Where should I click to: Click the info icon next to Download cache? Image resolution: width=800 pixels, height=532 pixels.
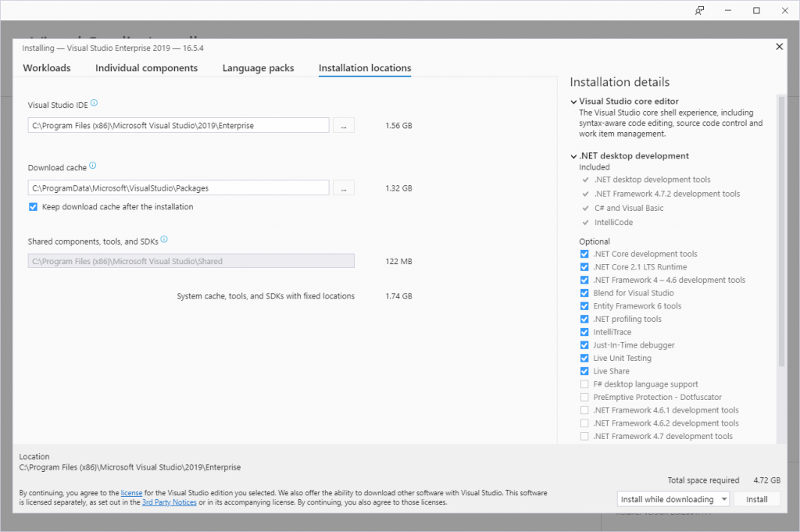[92, 166]
